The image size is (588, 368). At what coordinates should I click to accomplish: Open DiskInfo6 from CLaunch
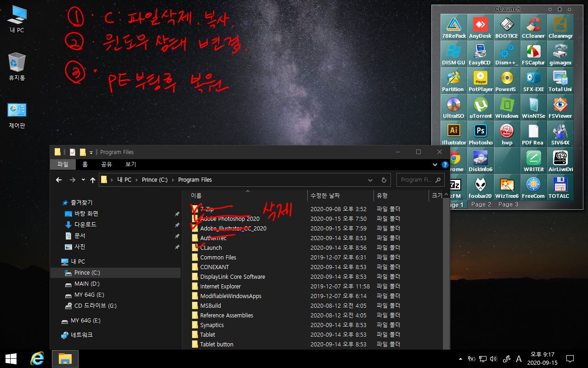click(481, 161)
